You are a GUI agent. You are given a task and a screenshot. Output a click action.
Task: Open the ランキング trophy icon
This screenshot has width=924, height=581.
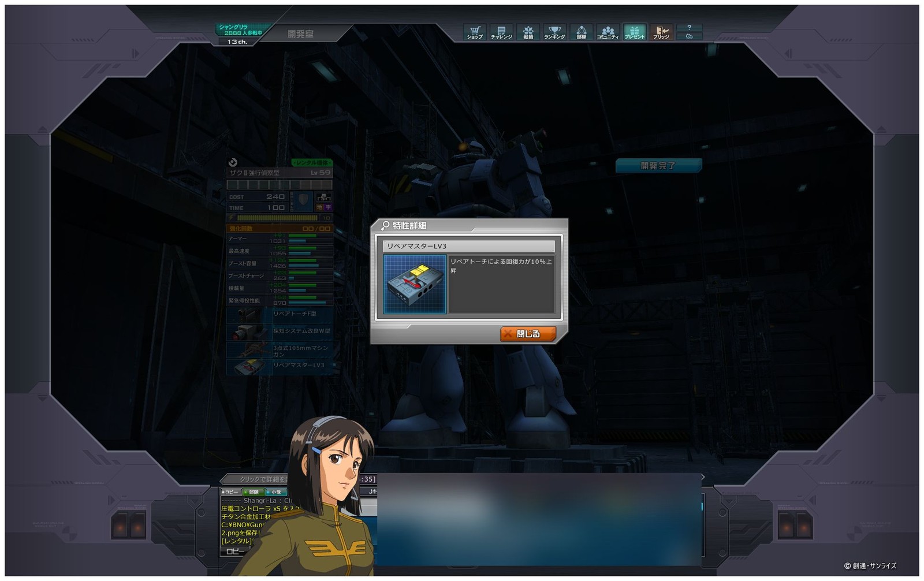tap(554, 32)
